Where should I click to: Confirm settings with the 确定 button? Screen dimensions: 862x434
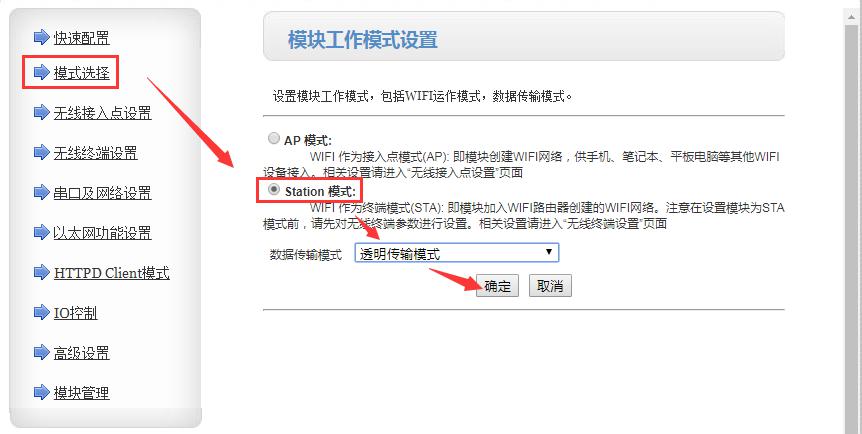coord(498,286)
